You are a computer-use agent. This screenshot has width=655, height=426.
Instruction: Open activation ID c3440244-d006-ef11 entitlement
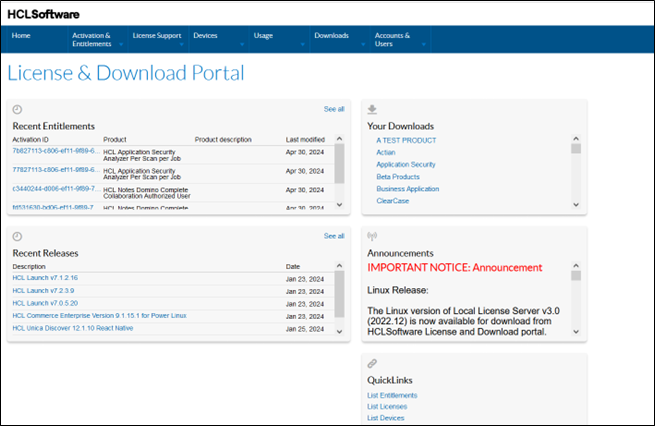tap(56, 188)
